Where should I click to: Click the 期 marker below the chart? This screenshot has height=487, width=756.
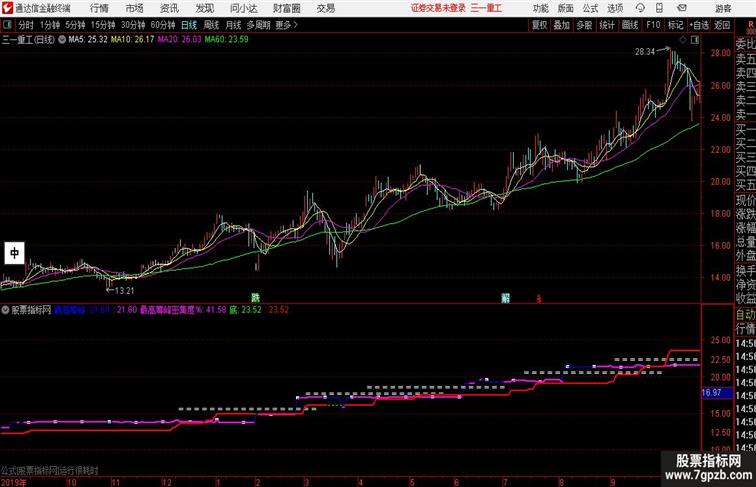click(505, 298)
